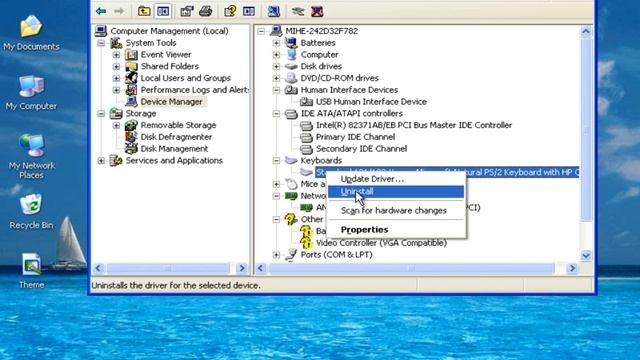The image size is (640, 360).
Task: Collapse the IDE ATA/ATAPI controllers category
Action: click(x=276, y=113)
